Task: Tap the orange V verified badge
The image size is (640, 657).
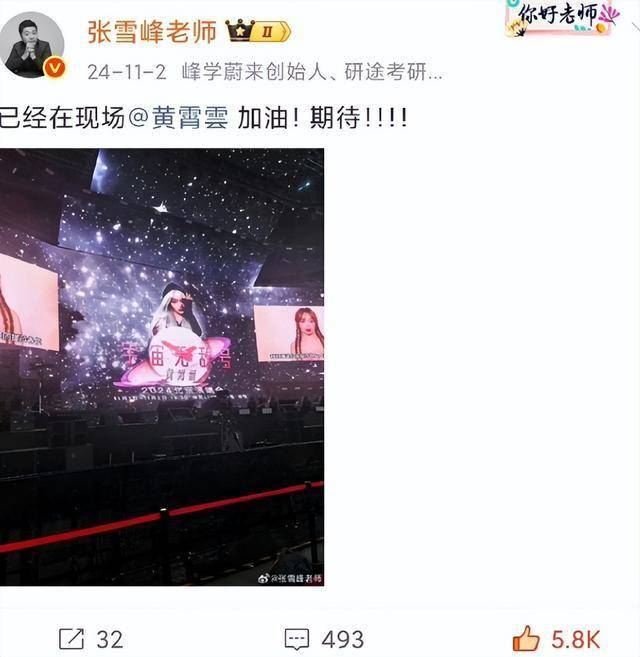Action: [55, 67]
